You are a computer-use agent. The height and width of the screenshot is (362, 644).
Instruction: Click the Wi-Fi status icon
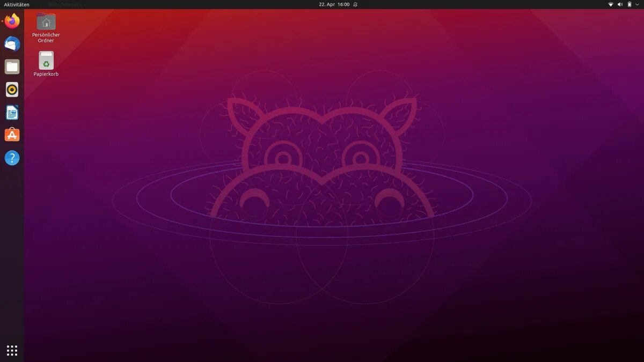click(610, 4)
